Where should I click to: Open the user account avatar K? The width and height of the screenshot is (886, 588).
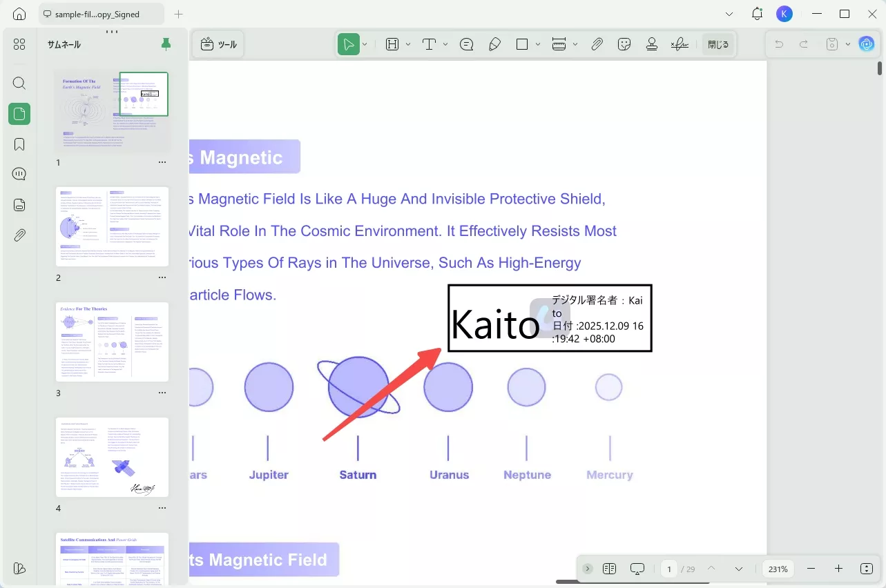point(784,14)
